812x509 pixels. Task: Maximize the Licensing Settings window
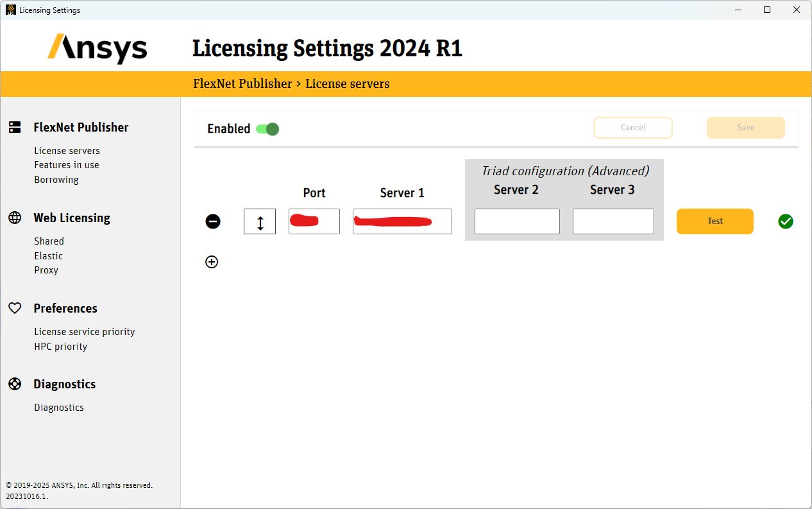pos(767,10)
